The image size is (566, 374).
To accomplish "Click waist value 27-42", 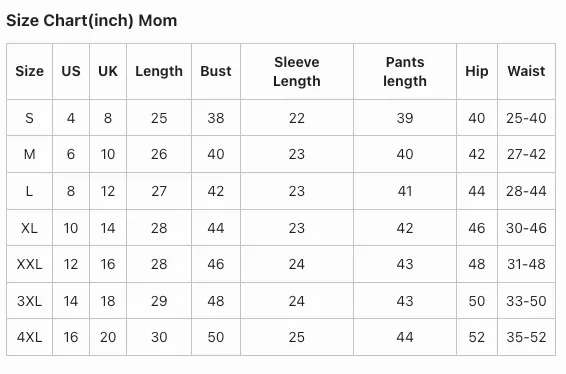I will pos(526,154).
